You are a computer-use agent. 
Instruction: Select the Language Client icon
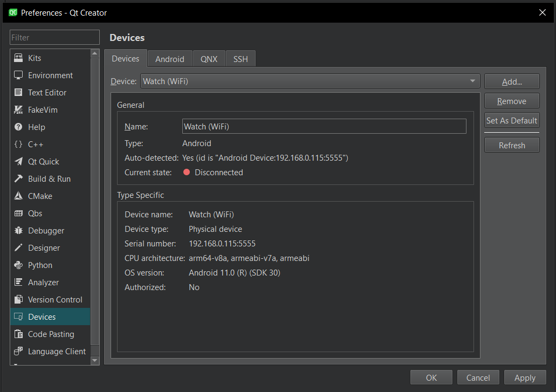pyautogui.click(x=18, y=351)
